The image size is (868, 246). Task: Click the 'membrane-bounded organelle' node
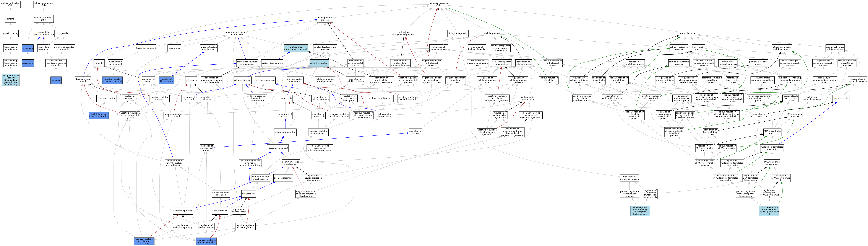click(64, 48)
